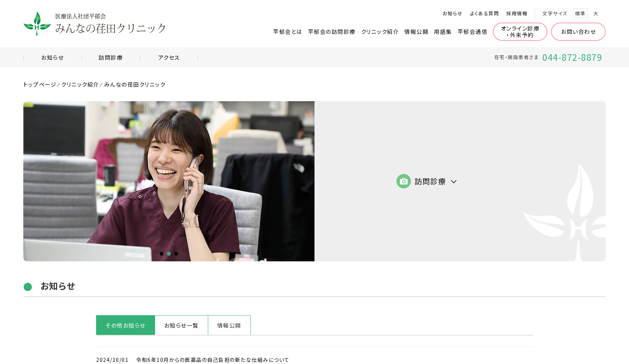Viewport: 629px width, 364px height.
Task: Open the よくある質問 link
Action: [x=484, y=13]
